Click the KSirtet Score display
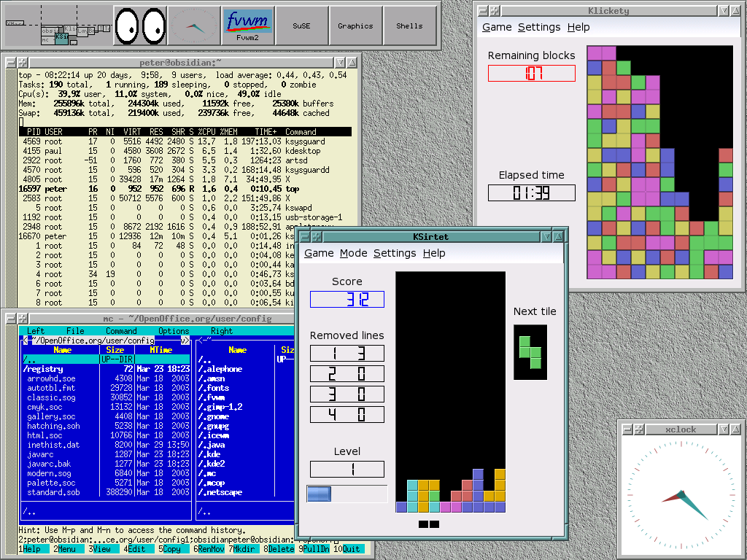This screenshot has height=560, width=747. tap(347, 299)
